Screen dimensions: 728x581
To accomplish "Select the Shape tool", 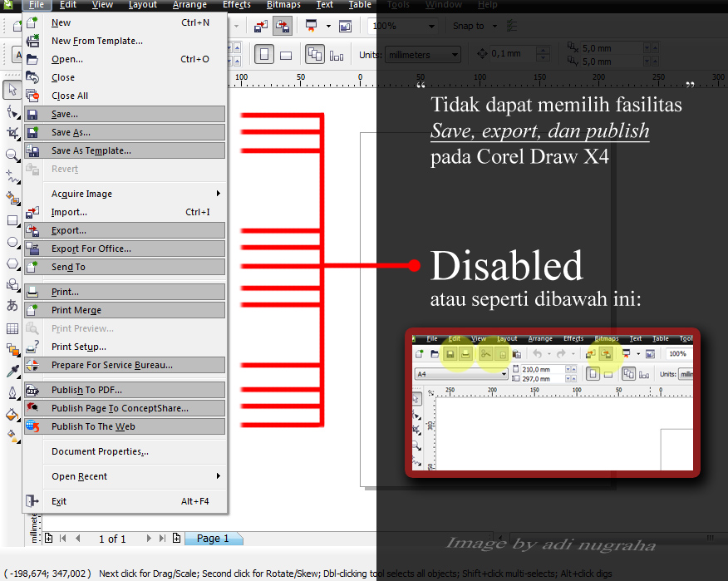I will [x=11, y=111].
